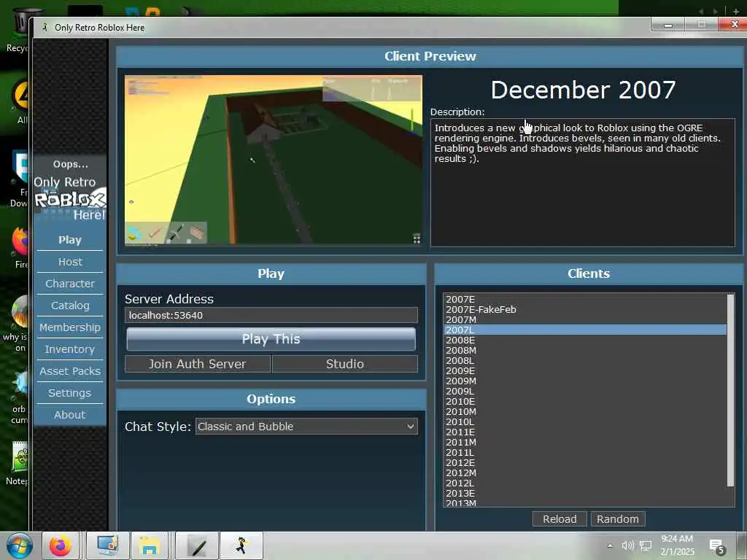The width and height of the screenshot is (747, 560).
Task: Open Settings in the sidebar
Action: (70, 393)
